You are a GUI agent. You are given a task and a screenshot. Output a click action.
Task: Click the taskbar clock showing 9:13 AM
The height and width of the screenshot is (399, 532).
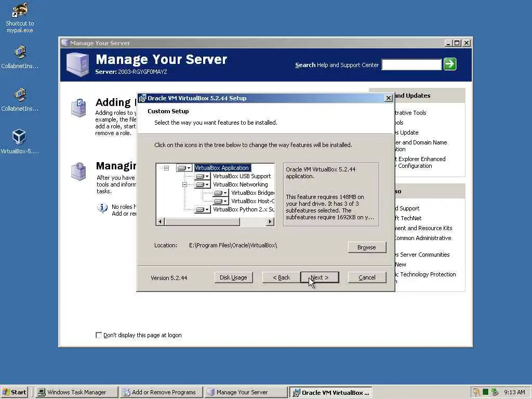[514, 392]
